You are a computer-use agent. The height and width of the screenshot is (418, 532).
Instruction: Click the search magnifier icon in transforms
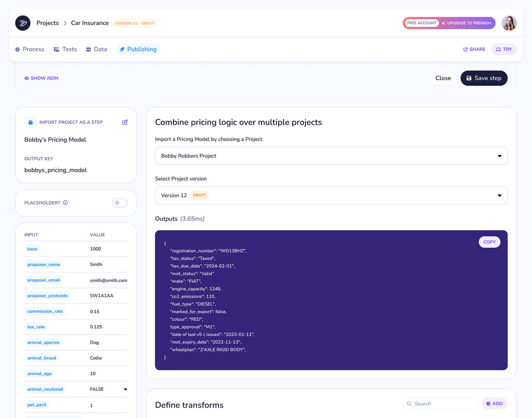[x=409, y=404]
